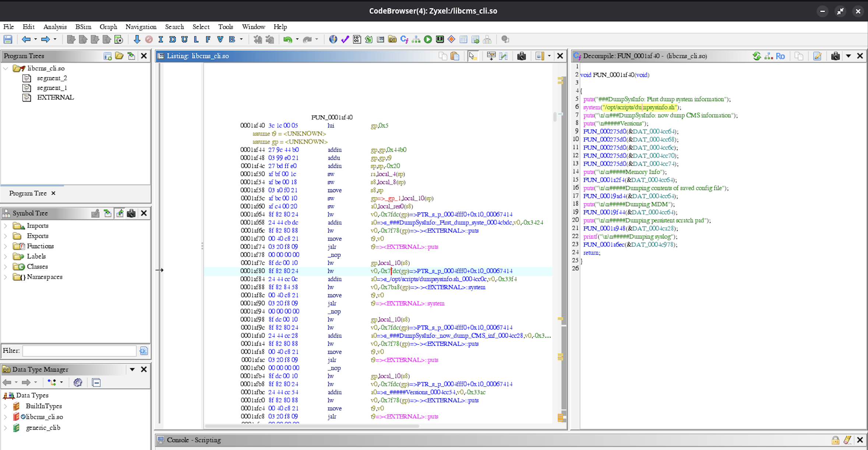Expand the Labels folder in Symbol Tree
The width and height of the screenshot is (868, 450).
(6, 256)
